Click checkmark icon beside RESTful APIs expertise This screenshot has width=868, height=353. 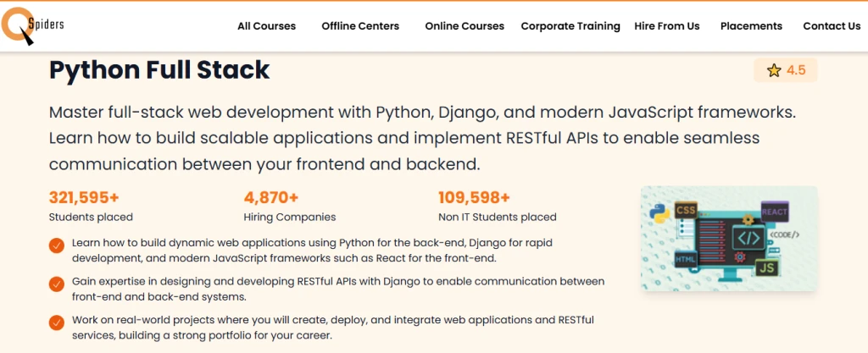[x=57, y=284]
